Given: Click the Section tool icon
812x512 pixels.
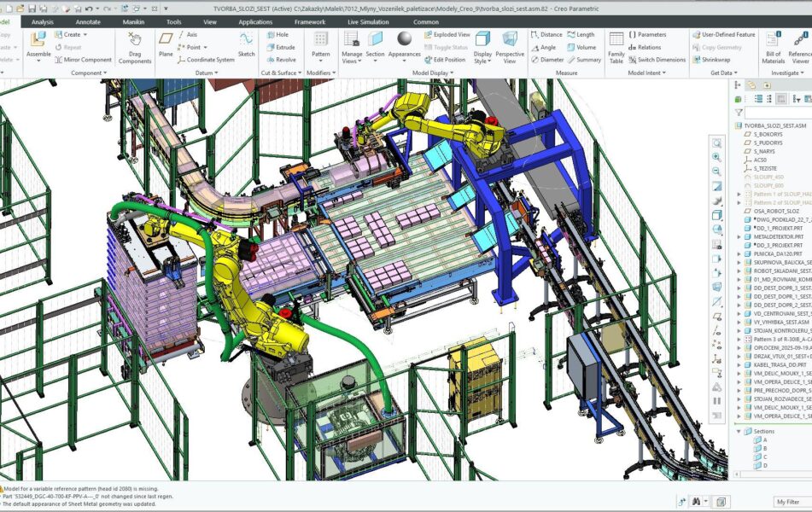Looking at the screenshot, I should 376,44.
